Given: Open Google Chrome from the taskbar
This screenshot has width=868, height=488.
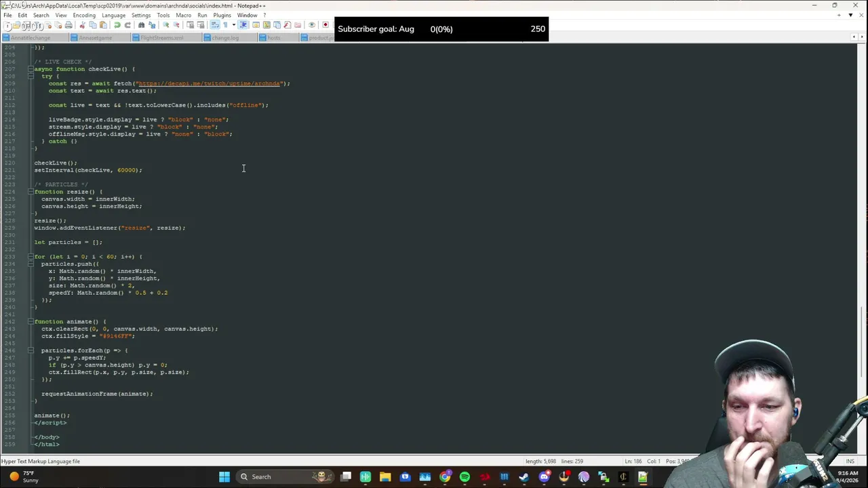Looking at the screenshot, I should tap(445, 476).
